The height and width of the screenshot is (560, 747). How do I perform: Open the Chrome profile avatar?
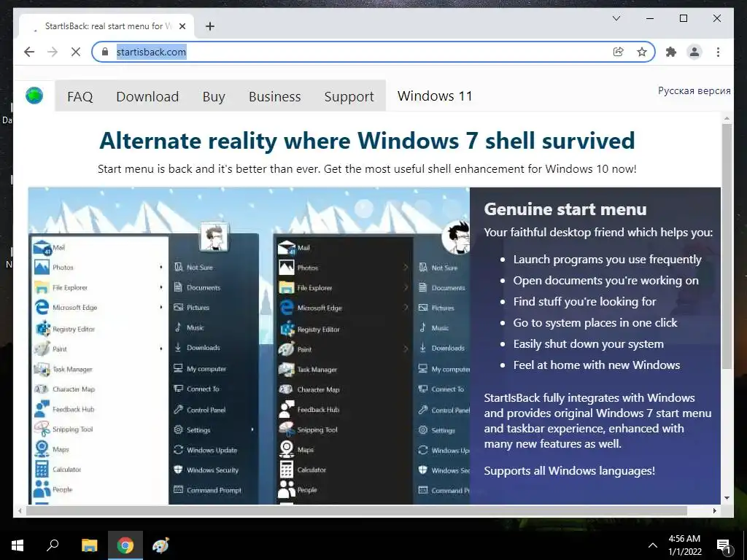[x=694, y=52]
